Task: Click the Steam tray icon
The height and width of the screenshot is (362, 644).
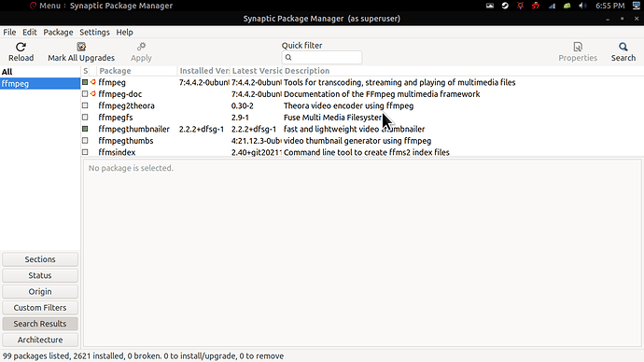Action: coord(505,6)
